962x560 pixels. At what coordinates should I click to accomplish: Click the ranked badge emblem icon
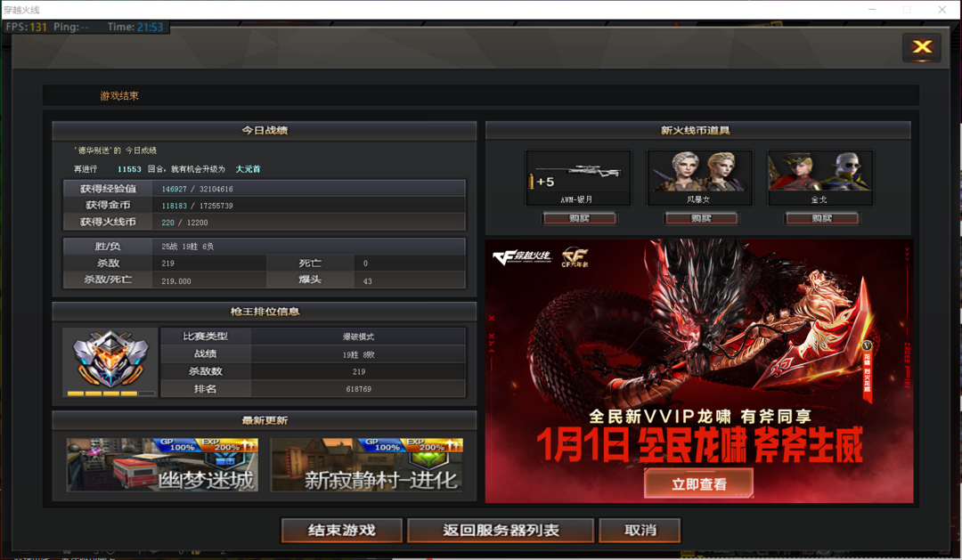[x=110, y=359]
